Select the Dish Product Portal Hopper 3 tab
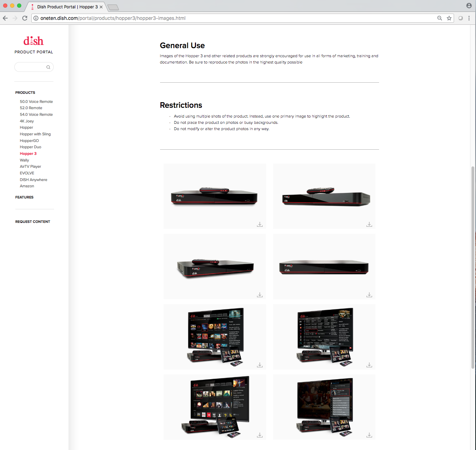This screenshot has height=450, width=476. 66,7
